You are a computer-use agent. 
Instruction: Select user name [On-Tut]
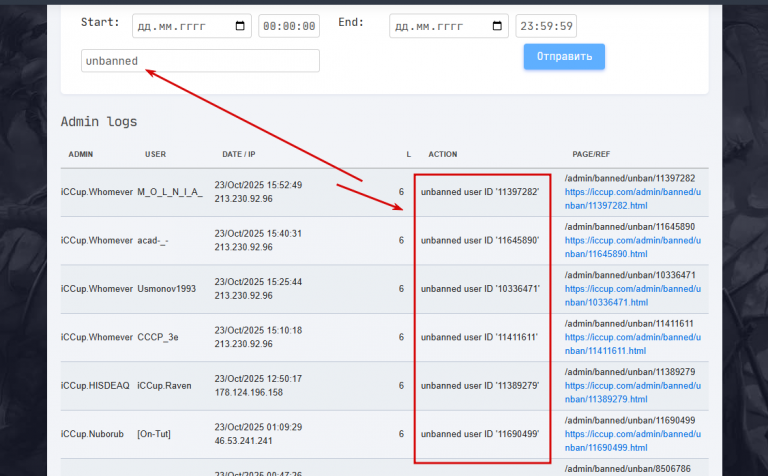click(154, 434)
